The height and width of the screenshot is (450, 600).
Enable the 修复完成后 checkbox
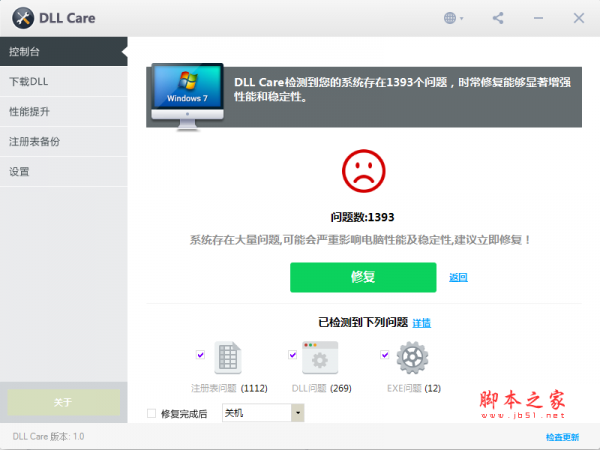(x=152, y=413)
